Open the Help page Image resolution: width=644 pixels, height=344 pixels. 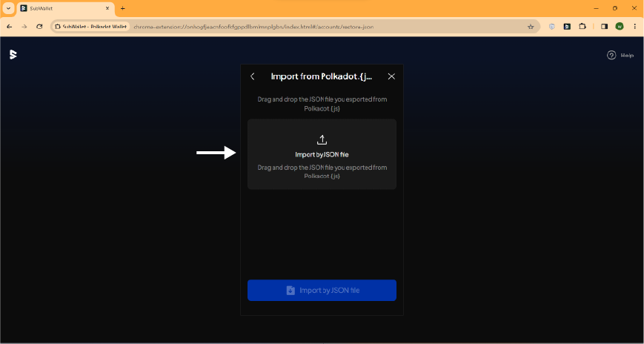click(620, 55)
